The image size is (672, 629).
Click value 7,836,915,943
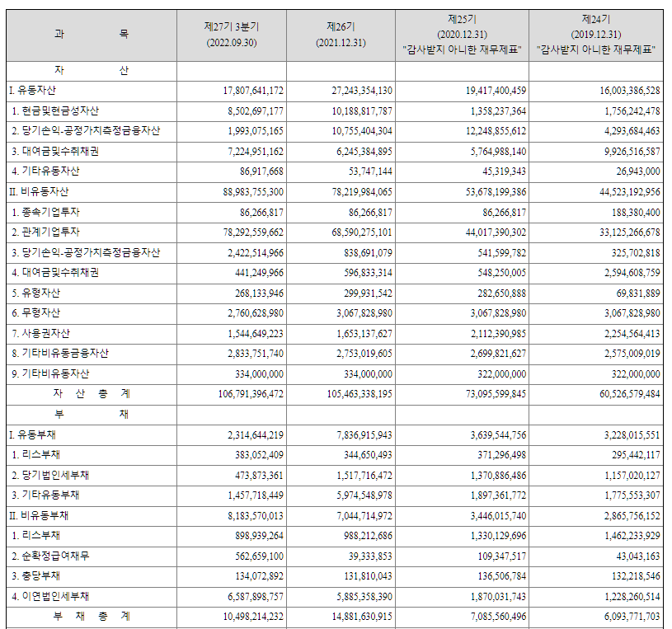pyautogui.click(x=364, y=435)
